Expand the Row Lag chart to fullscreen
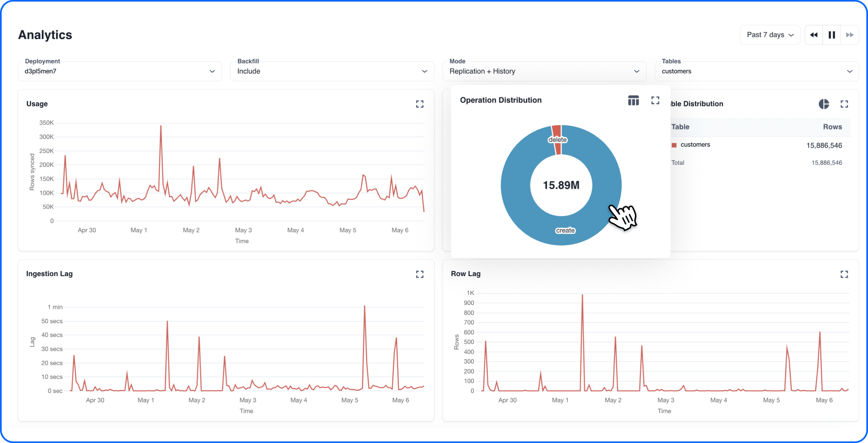868x443 pixels. coord(844,274)
